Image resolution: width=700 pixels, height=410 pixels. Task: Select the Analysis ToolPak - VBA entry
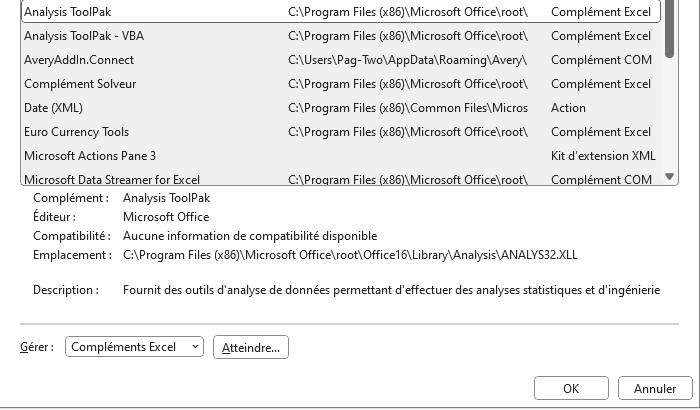pos(341,36)
